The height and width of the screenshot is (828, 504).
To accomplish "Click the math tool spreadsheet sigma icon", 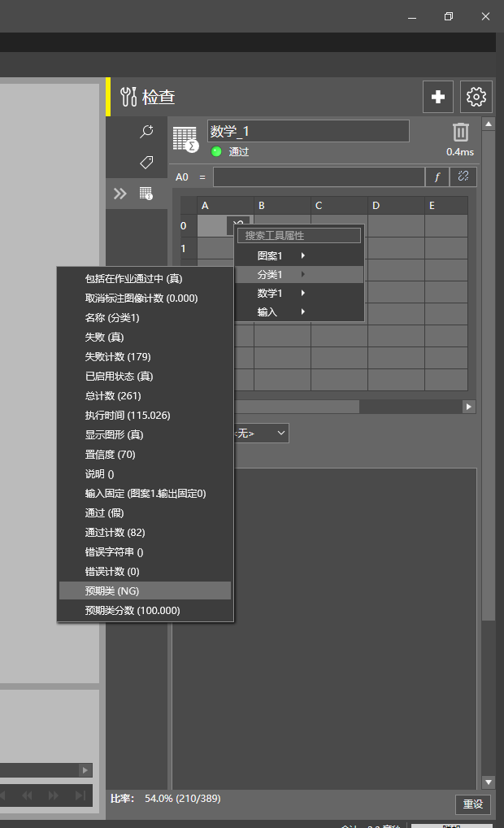I will (x=185, y=139).
